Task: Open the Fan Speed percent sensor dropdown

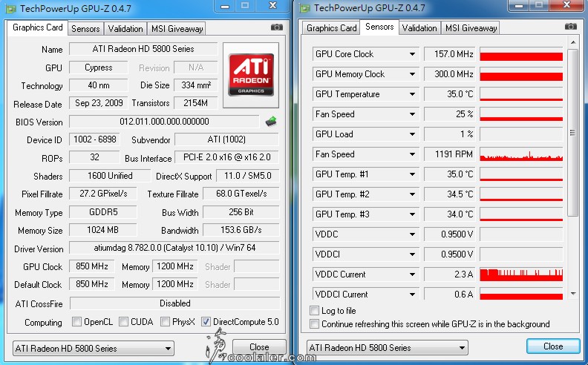Action: [412, 114]
